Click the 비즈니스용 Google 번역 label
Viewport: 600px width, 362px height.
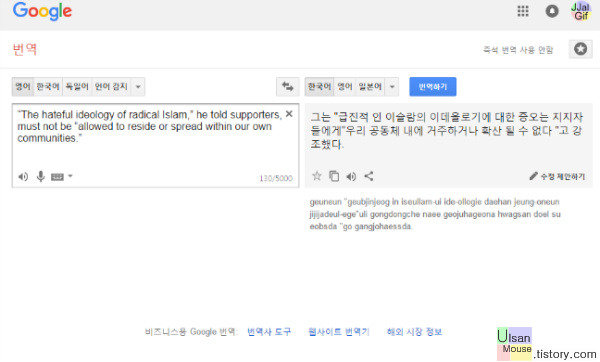(x=191, y=331)
